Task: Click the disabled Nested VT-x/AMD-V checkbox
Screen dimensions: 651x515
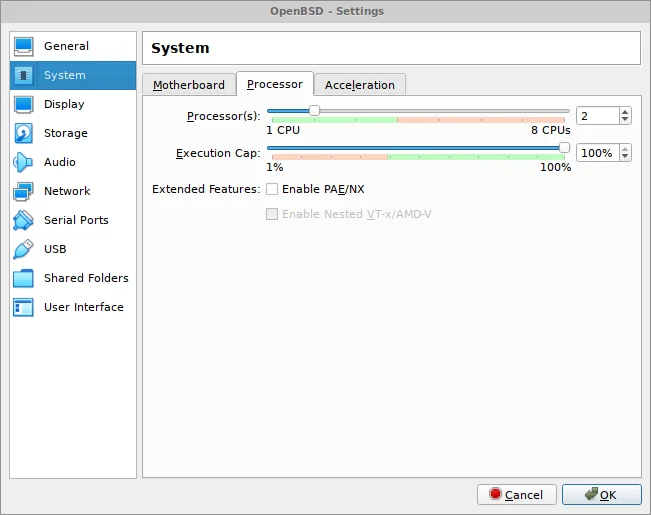Action: coord(272,214)
